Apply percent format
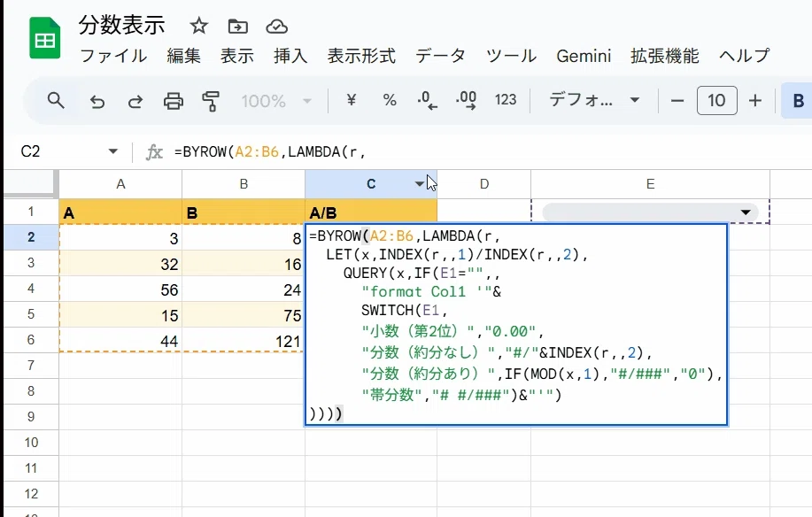 (390, 100)
